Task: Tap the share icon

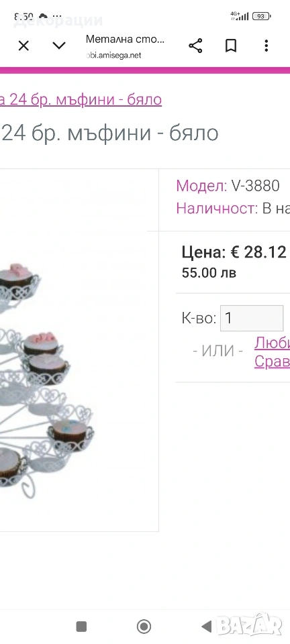Action: click(x=195, y=46)
